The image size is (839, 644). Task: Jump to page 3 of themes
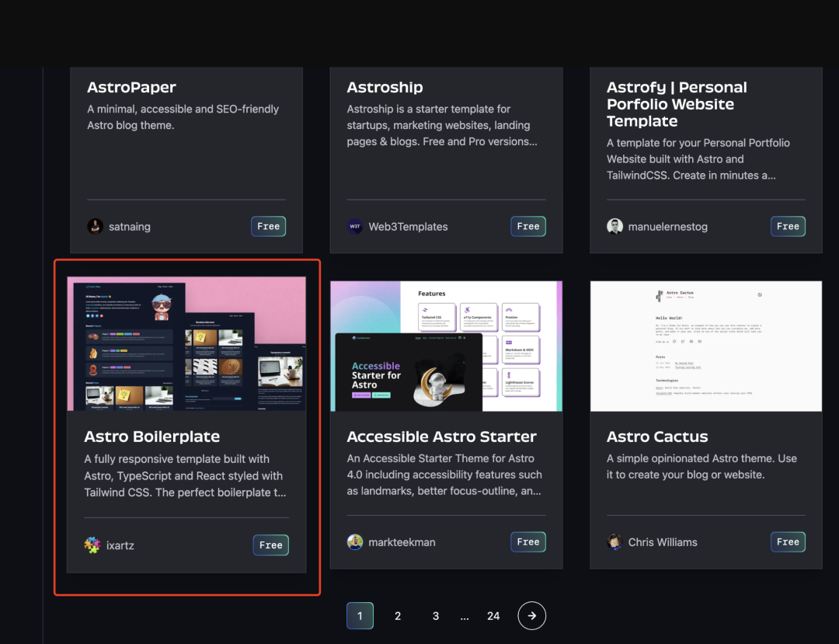coord(436,616)
